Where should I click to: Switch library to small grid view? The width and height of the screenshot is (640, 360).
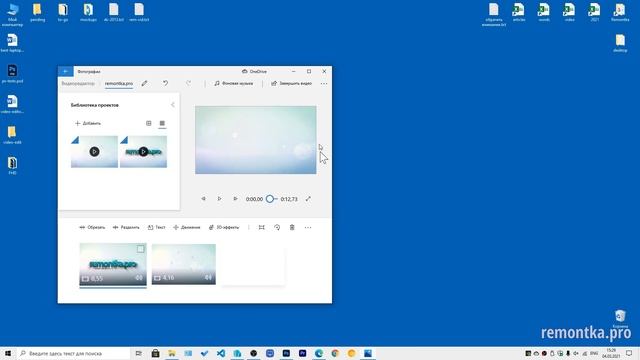point(162,123)
